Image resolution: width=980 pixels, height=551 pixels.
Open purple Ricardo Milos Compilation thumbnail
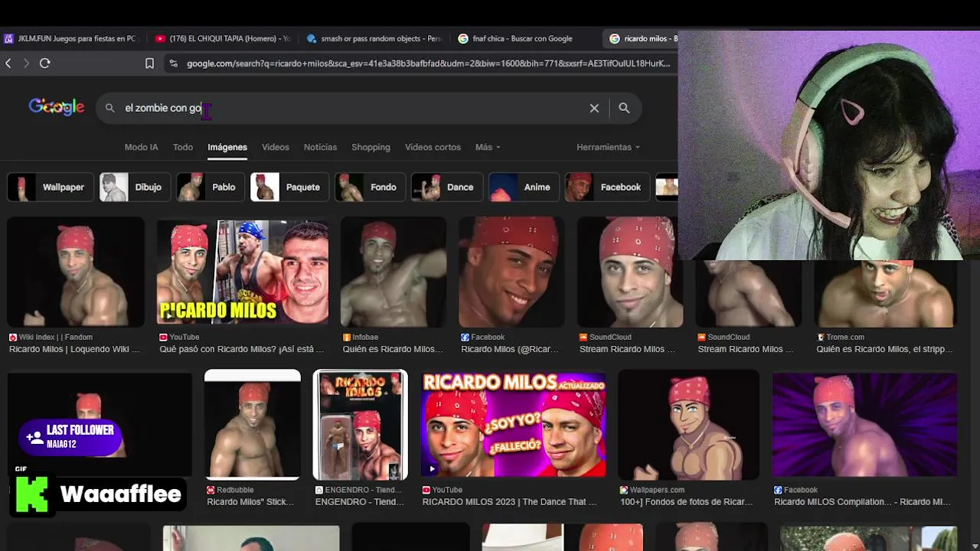pos(864,425)
